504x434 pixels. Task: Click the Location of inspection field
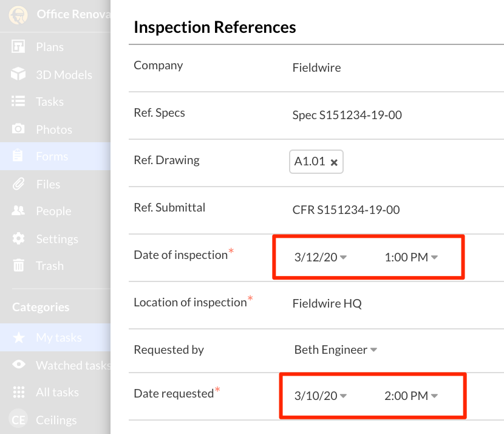(x=327, y=303)
